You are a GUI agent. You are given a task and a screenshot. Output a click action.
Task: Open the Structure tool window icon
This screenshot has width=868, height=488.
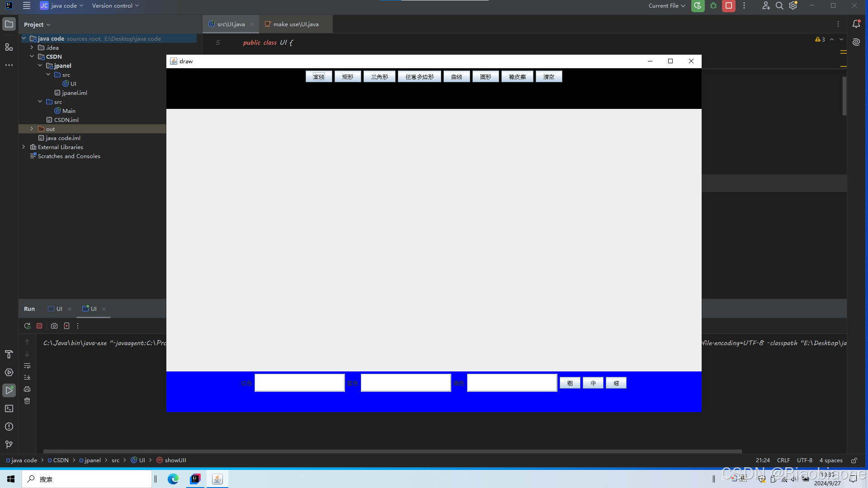(9, 47)
